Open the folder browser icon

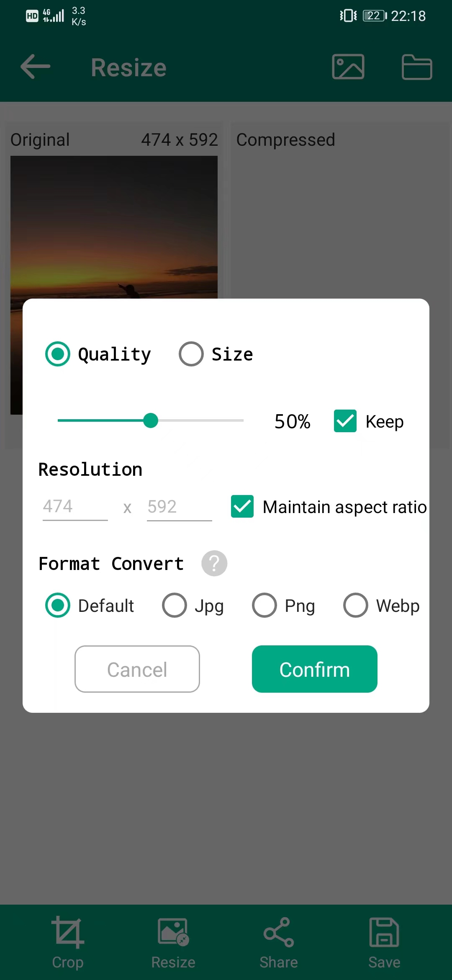416,67
